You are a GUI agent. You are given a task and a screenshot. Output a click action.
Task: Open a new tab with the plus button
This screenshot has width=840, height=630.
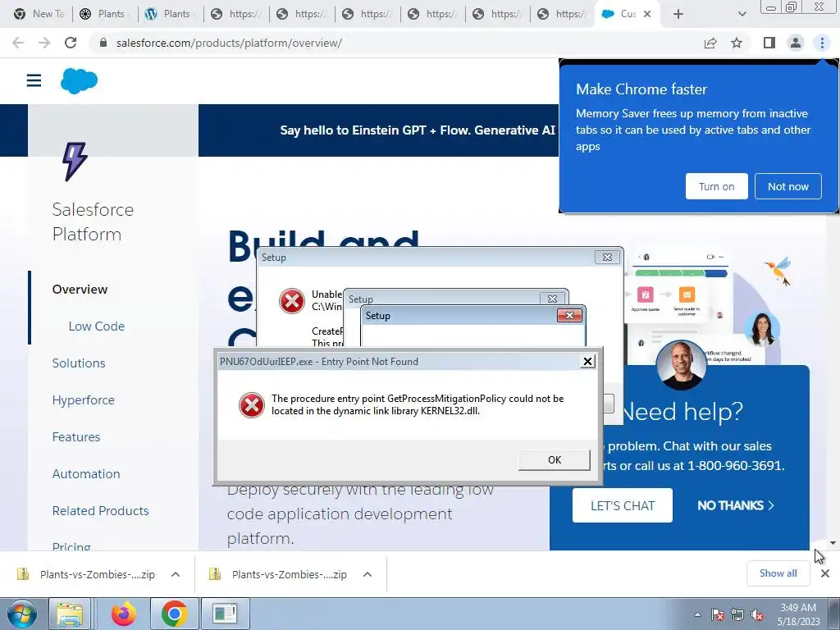(678, 14)
